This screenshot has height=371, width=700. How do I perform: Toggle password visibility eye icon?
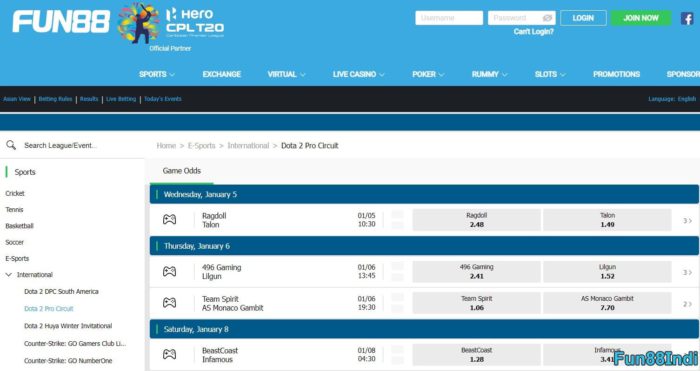point(547,18)
